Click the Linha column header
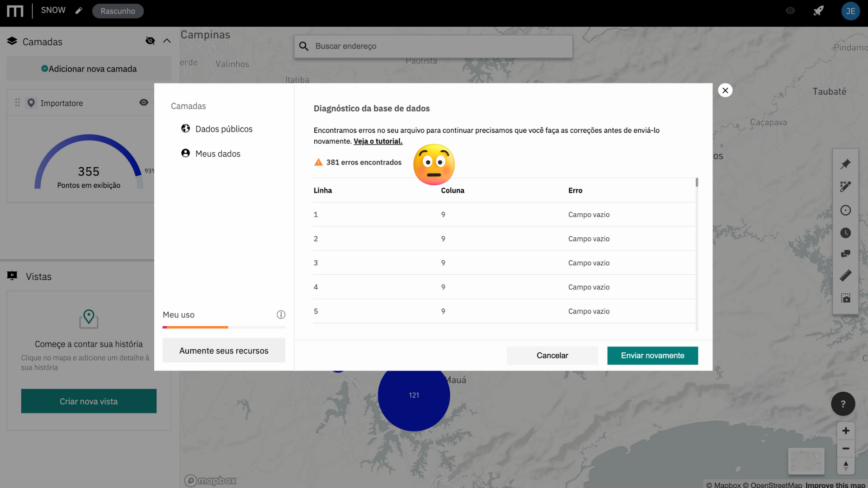The width and height of the screenshot is (868, 488). point(323,190)
